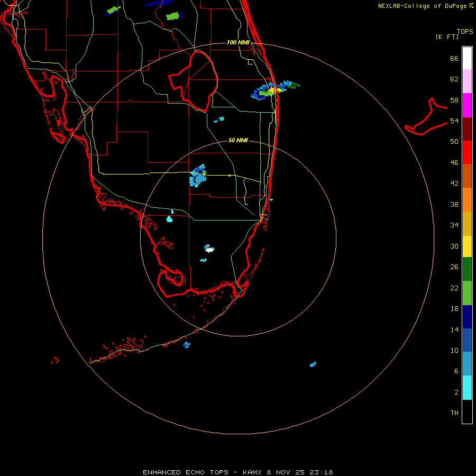476x476 pixels.
Task: Click the Enhanced Echo Tops KAMX caption
Action: [237, 472]
